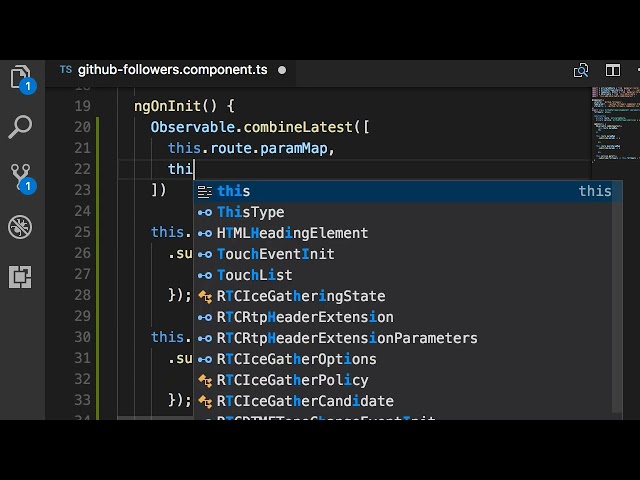Image resolution: width=640 pixels, height=480 pixels.
Task: Click the interface icon beside RTCRtpHeaderExtension
Action: click(205, 318)
